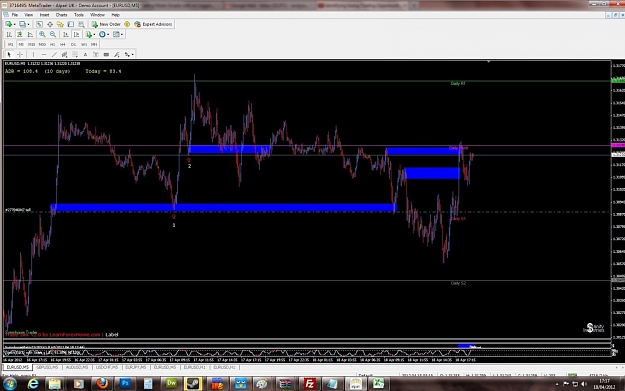The height and width of the screenshot is (391, 625).
Task: Open the View menu
Action: [x=29, y=15]
